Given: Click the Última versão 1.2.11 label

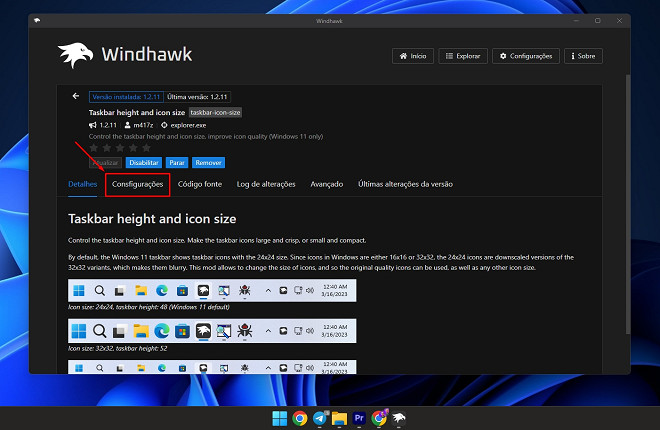Looking at the screenshot, I should pyautogui.click(x=197, y=97).
